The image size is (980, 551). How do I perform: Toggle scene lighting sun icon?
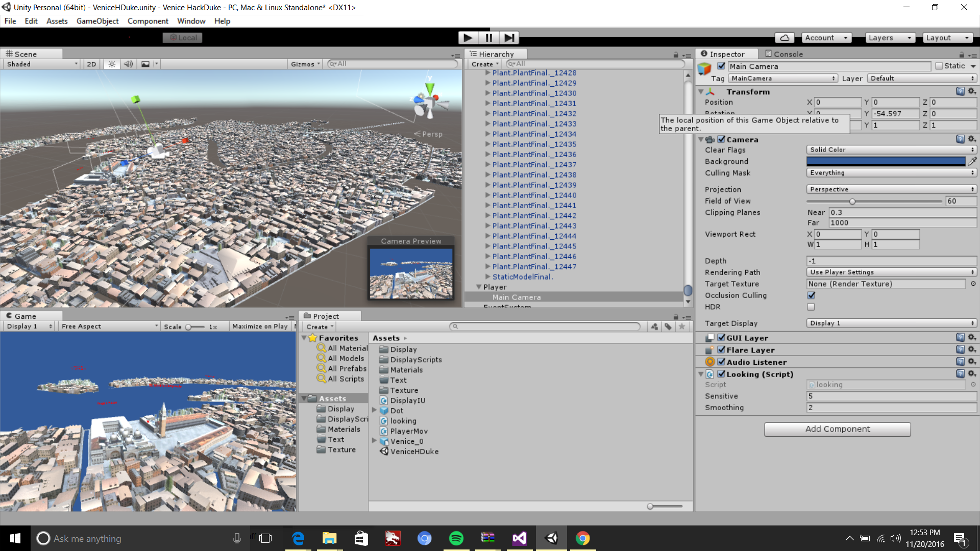pyautogui.click(x=112, y=64)
